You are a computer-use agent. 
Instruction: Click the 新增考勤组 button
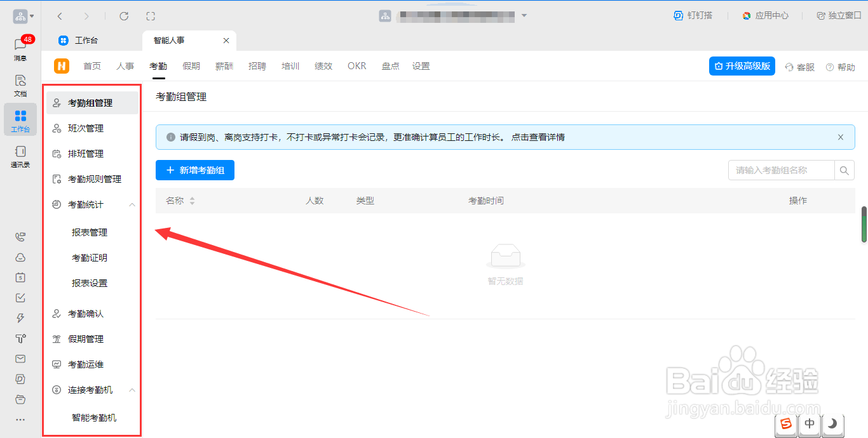point(194,170)
